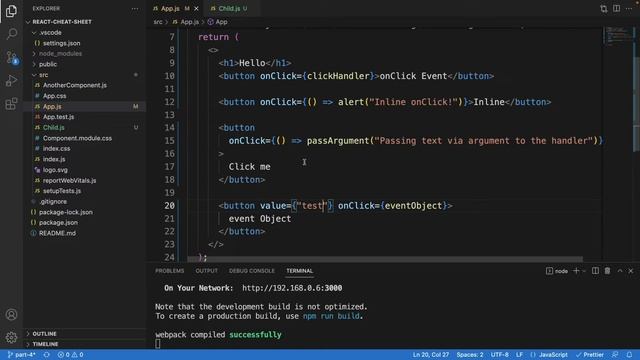Expand the Timeline section
This screenshot has height=360, width=640.
pyautogui.click(x=45, y=344)
